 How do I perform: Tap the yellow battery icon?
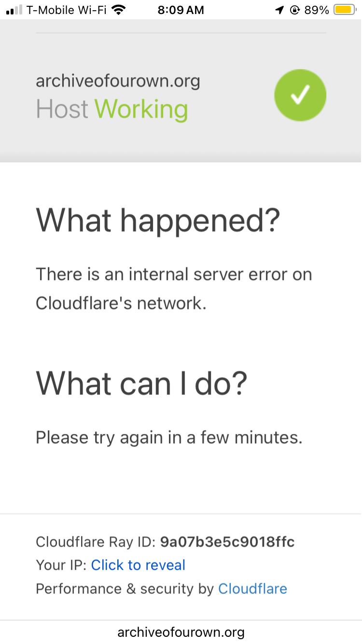(345, 10)
